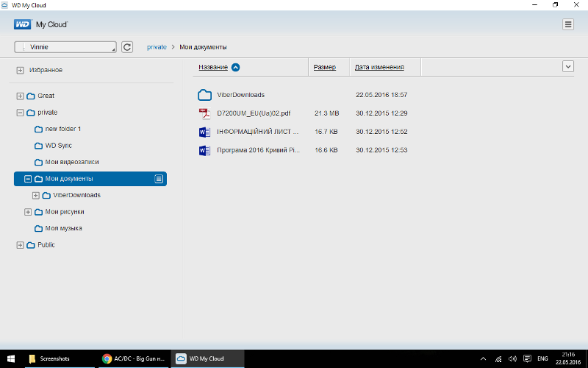Select ViberDownloads name in file list
This screenshot has width=588, height=368.
pos(241,95)
